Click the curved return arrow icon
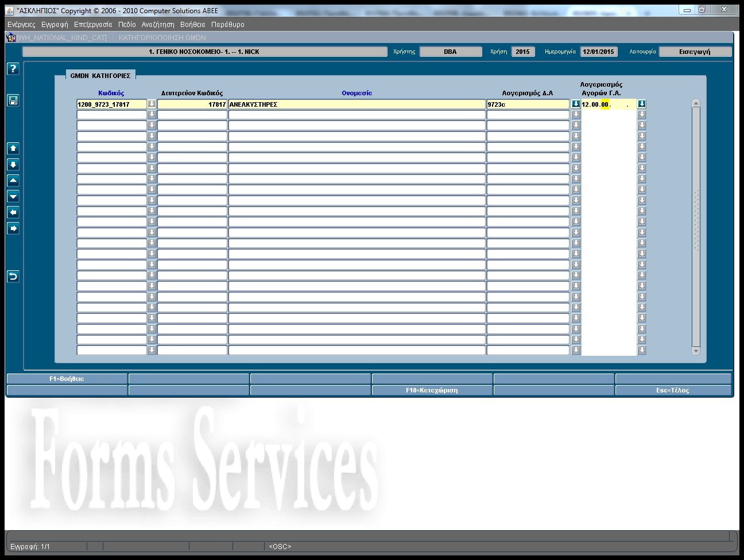This screenshot has width=744, height=560. pyautogui.click(x=13, y=277)
